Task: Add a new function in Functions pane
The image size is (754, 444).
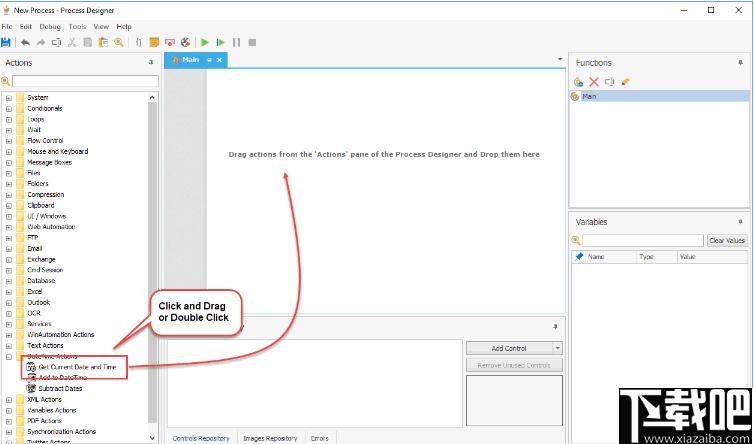Action: tap(578, 82)
